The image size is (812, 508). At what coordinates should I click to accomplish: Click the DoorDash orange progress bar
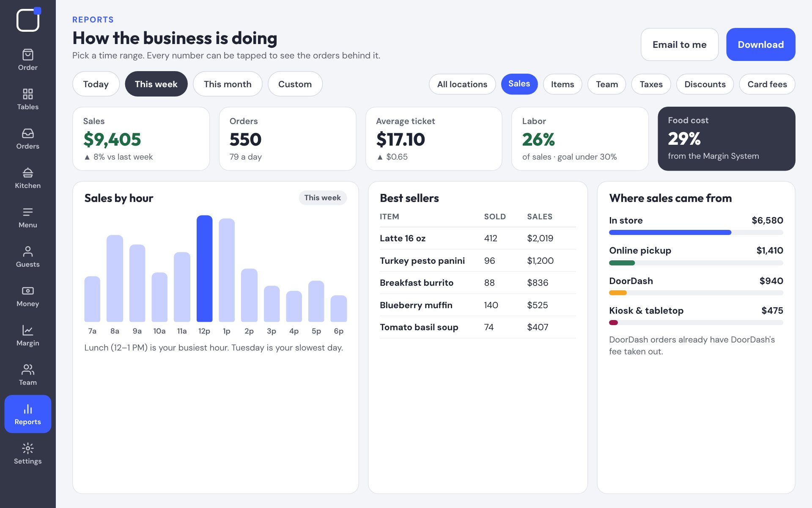618,293
